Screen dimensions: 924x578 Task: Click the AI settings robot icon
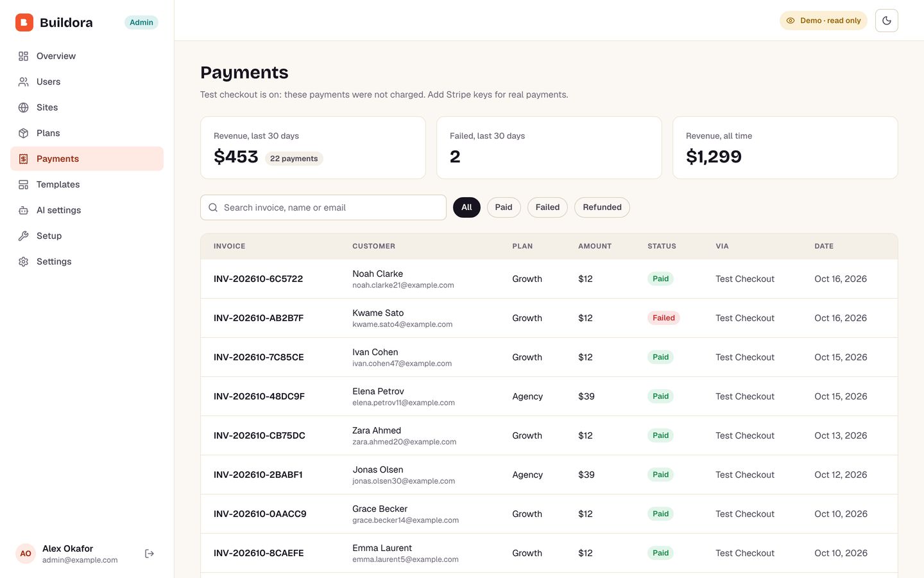[24, 210]
